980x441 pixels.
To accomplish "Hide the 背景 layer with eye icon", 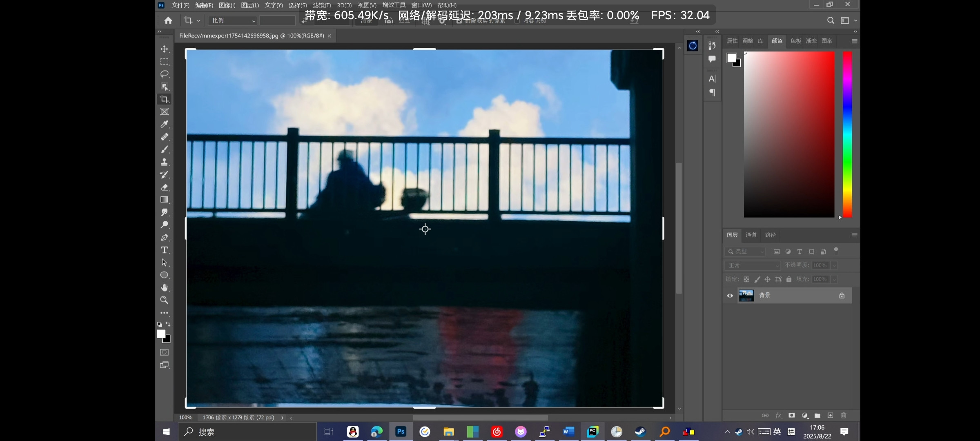I will (730, 296).
